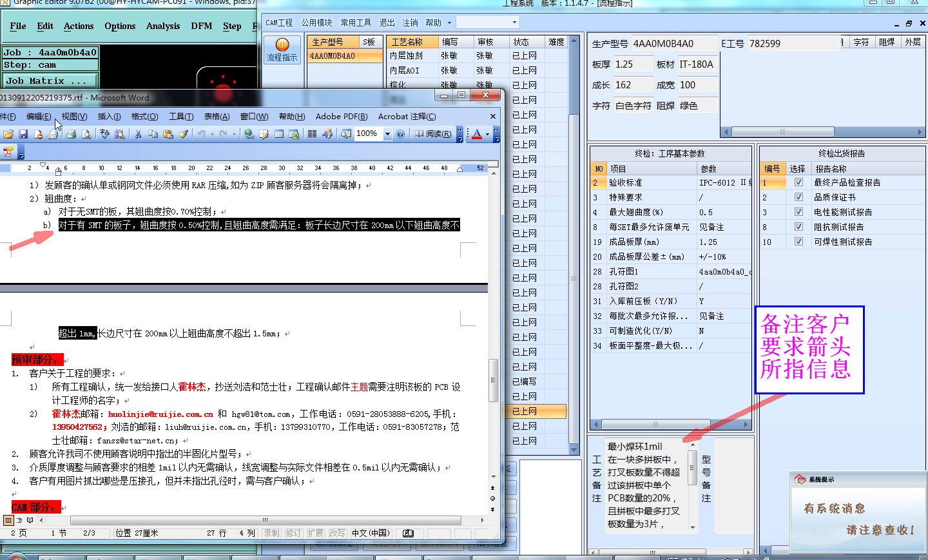Click the Print icon in Word toolbar
The image size is (928, 560).
[72, 134]
